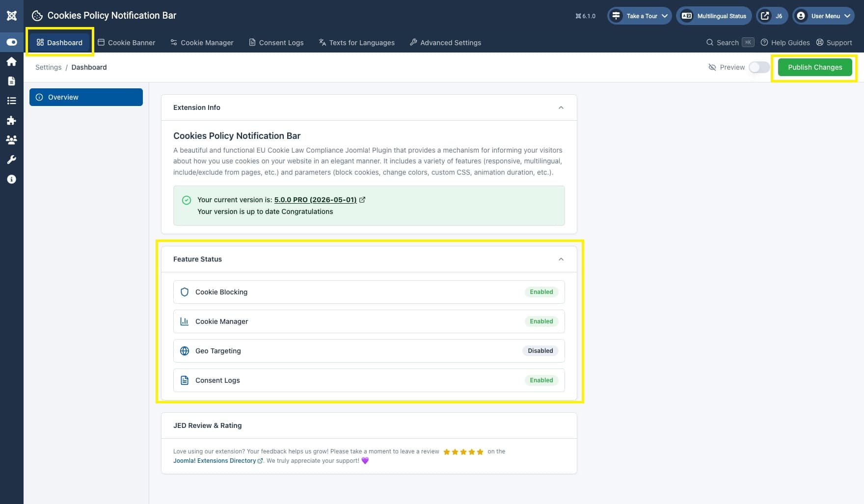The image size is (864, 504).
Task: Collapse the Feature Status panel
Action: 561,259
